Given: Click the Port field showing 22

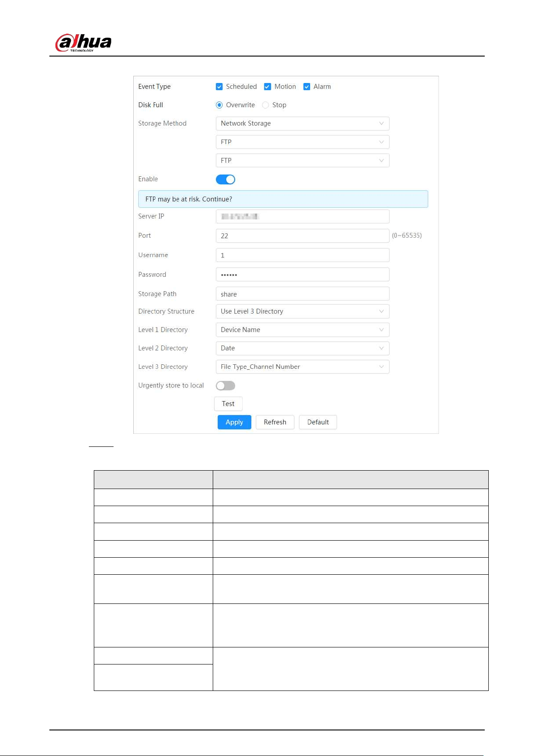Looking at the screenshot, I should [303, 236].
